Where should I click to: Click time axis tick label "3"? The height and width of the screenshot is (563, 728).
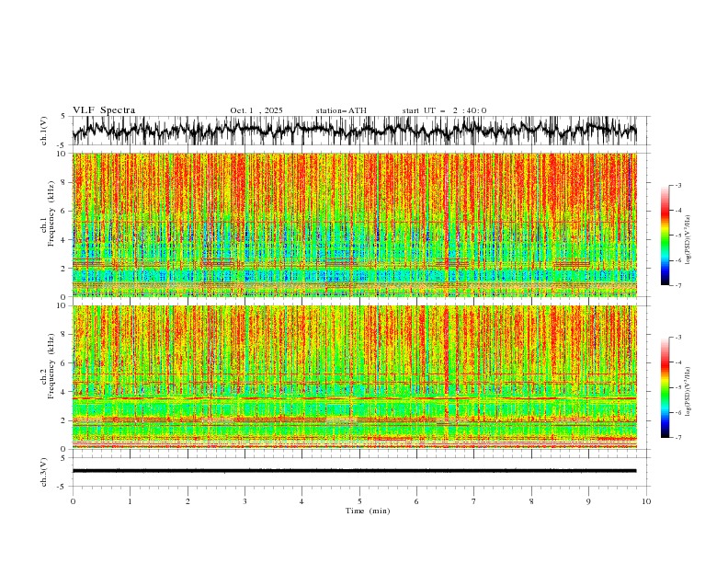pos(245,501)
